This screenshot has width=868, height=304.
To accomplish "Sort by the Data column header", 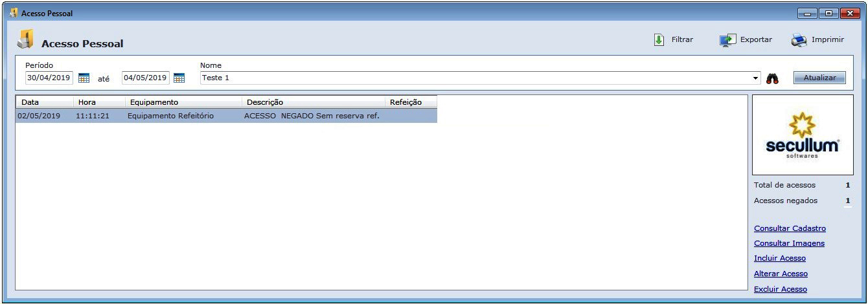I will pos(44,102).
